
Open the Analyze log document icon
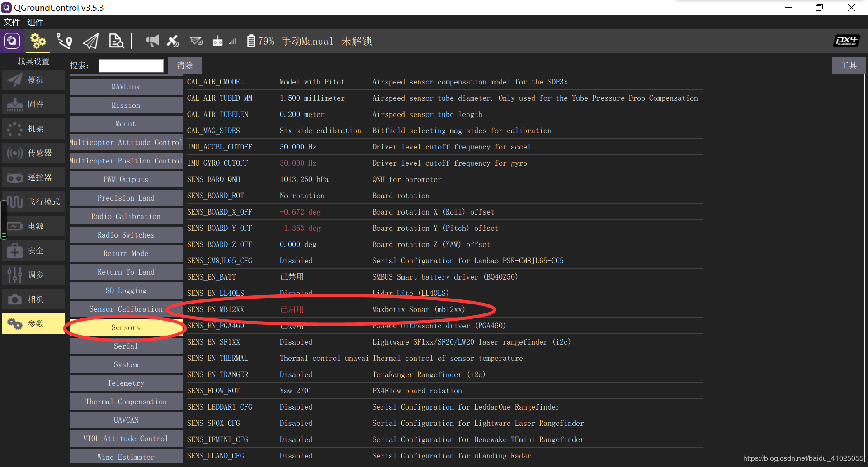click(116, 41)
